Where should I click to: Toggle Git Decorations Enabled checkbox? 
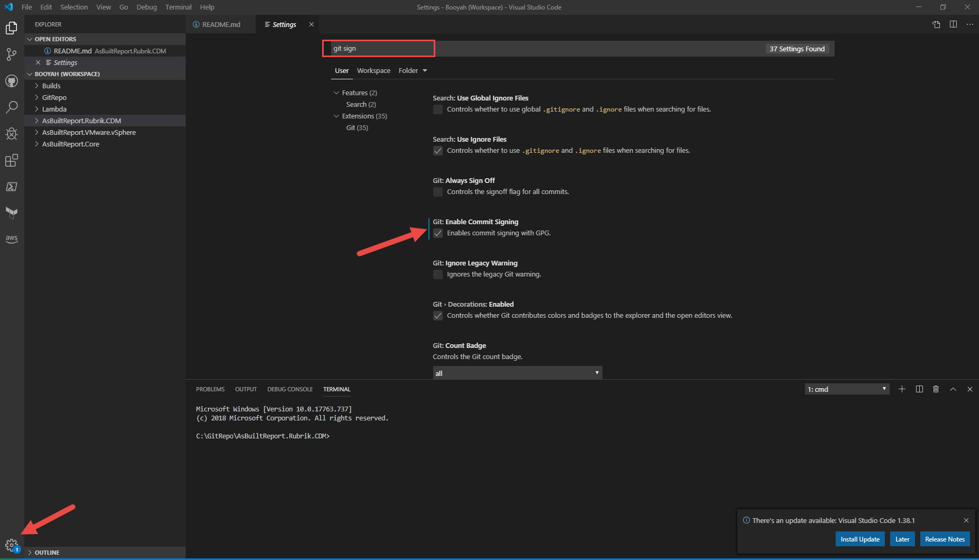point(438,316)
